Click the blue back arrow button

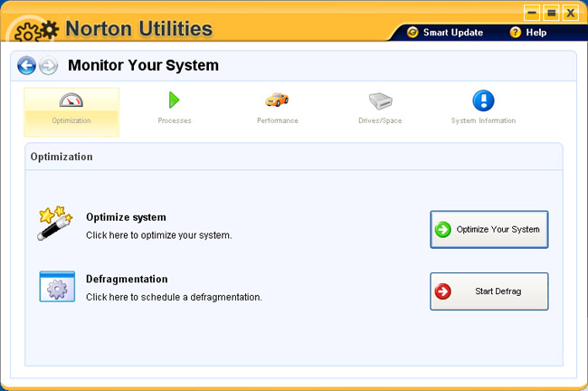(26, 66)
